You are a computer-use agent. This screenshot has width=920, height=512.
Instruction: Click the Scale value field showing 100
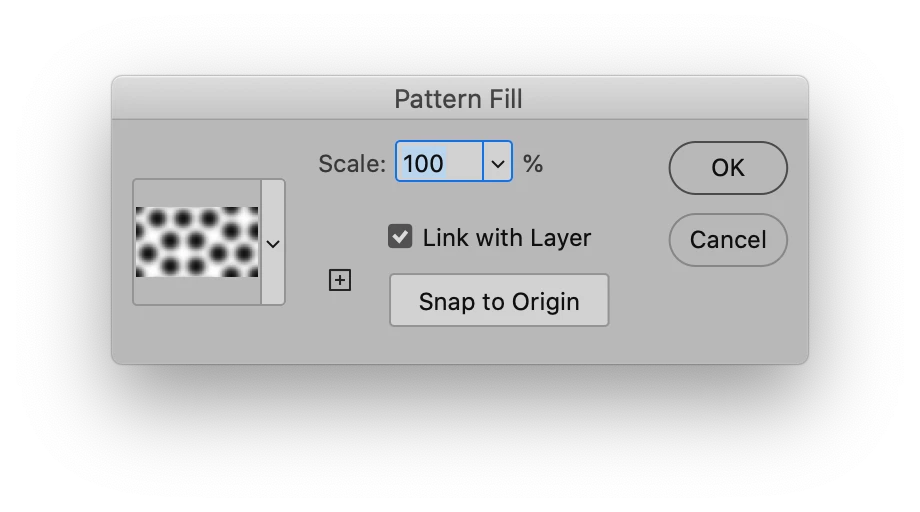(439, 162)
